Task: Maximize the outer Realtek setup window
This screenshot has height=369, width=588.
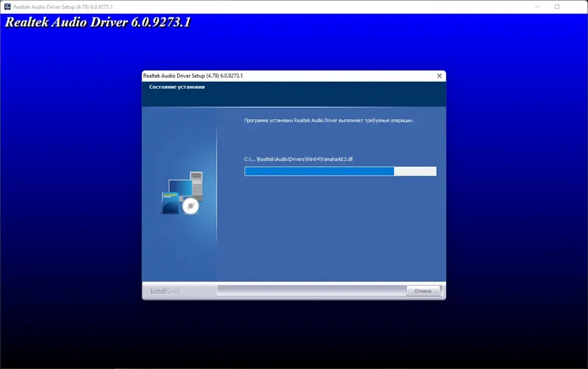Action: click(557, 7)
